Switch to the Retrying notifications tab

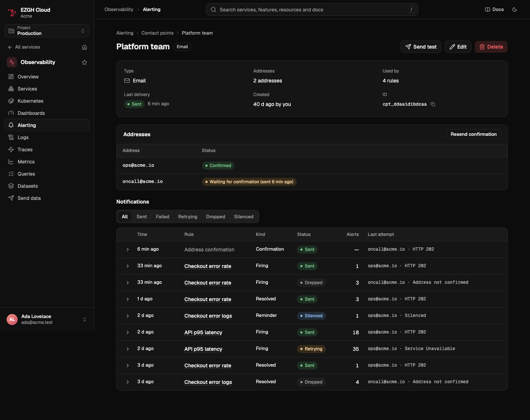point(188,216)
